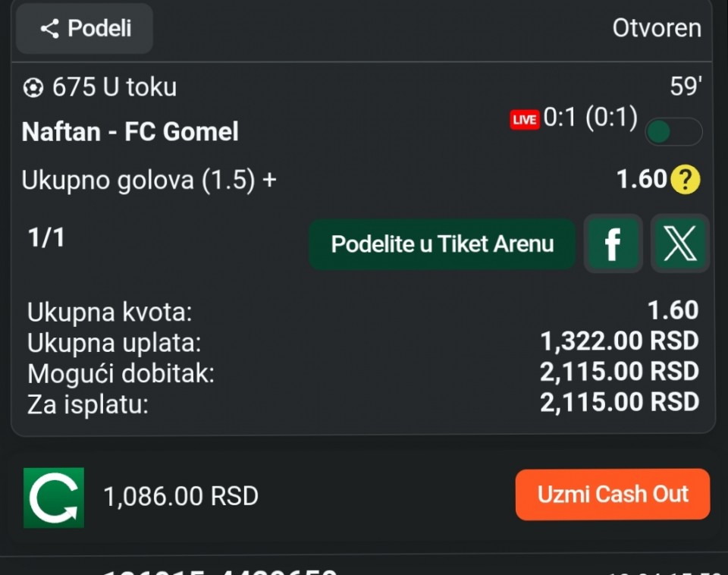
Task: Click the Ukupno golova (1.5) + bet line
Action: coord(149,181)
